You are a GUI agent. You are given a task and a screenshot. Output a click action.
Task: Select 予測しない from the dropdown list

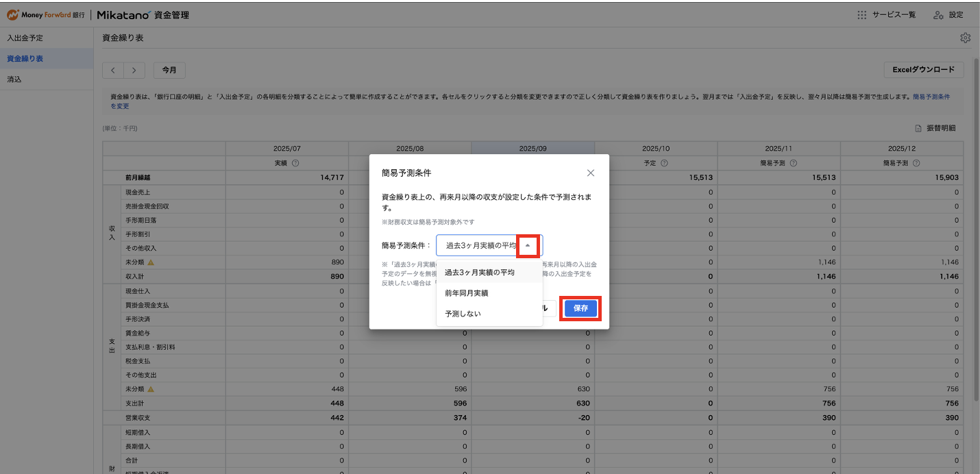(x=489, y=314)
